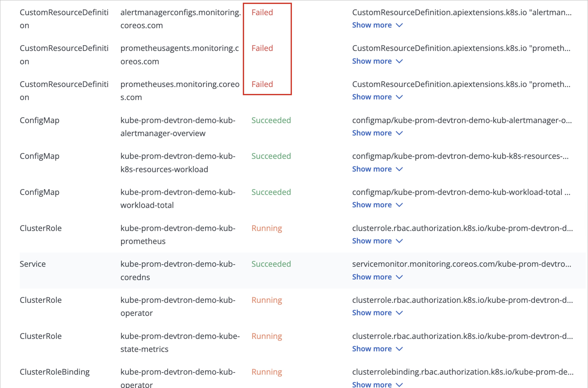Expand message for kub-prometheus ClusterRole
Image resolution: width=588 pixels, height=388 pixels.
pyautogui.click(x=377, y=241)
